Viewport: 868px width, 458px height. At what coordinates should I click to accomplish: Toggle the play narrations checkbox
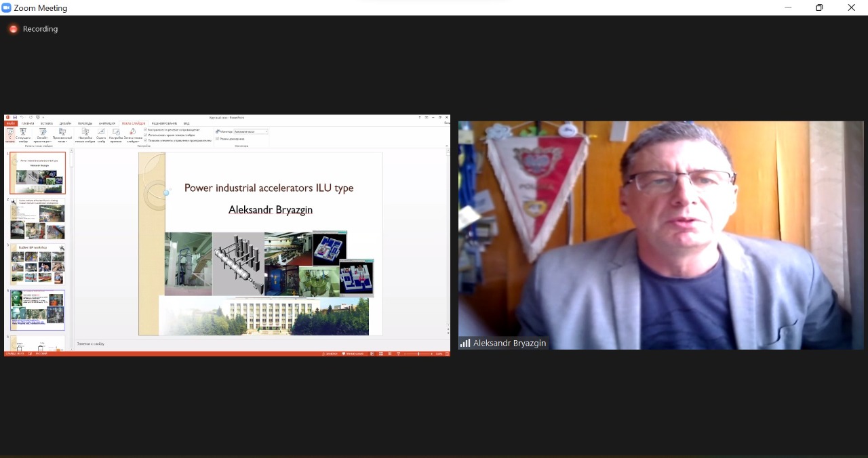(146, 129)
